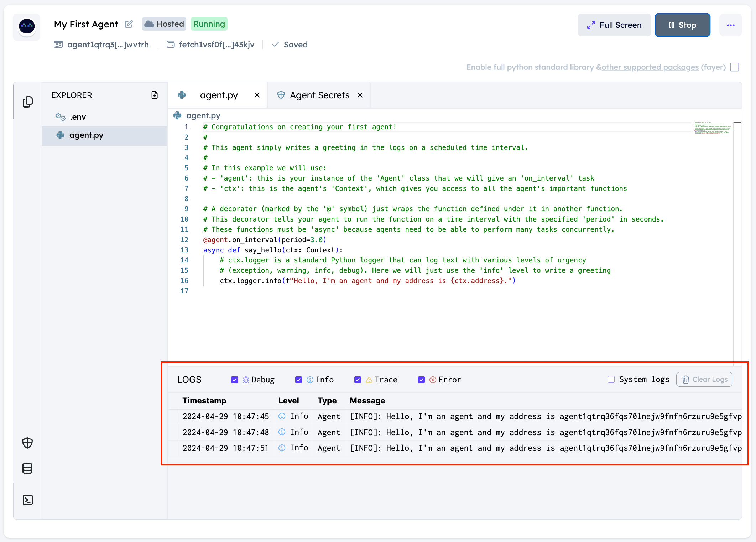Toggle the Info log filter checkbox
Screen dimensions: 756x542
pos(299,380)
